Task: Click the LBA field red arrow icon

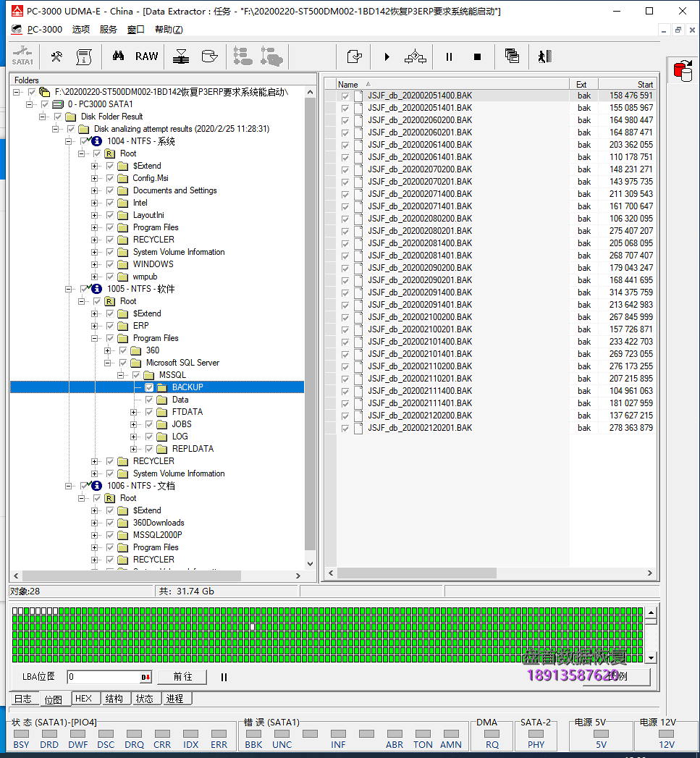Action: (x=146, y=677)
